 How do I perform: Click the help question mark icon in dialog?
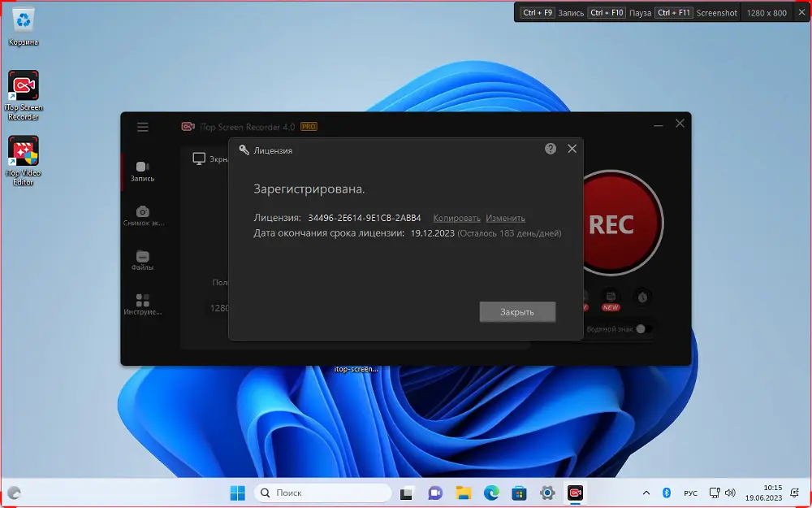click(x=551, y=149)
